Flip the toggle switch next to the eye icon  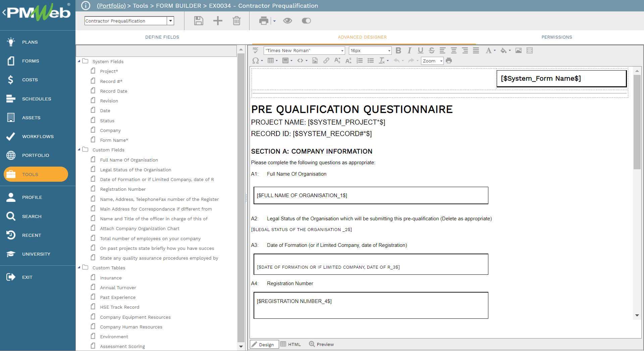306,20
